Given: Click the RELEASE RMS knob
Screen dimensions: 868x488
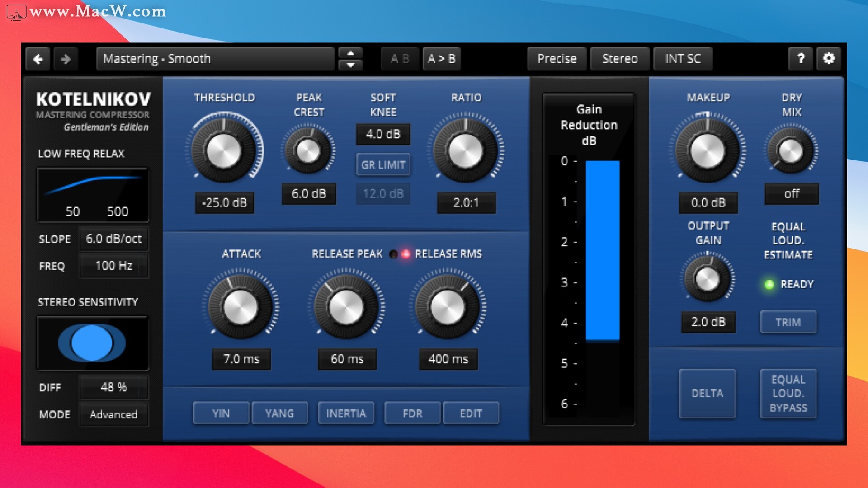Looking at the screenshot, I should point(448,307).
